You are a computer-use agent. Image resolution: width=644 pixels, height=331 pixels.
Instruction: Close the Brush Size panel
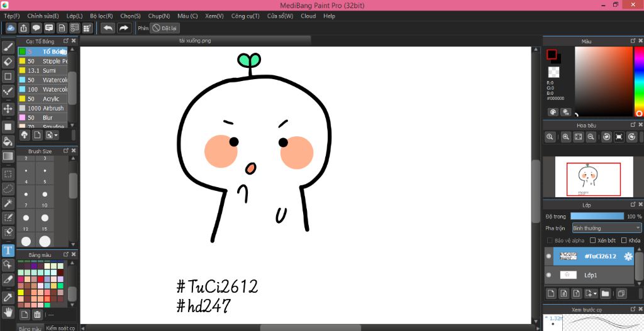(x=74, y=151)
